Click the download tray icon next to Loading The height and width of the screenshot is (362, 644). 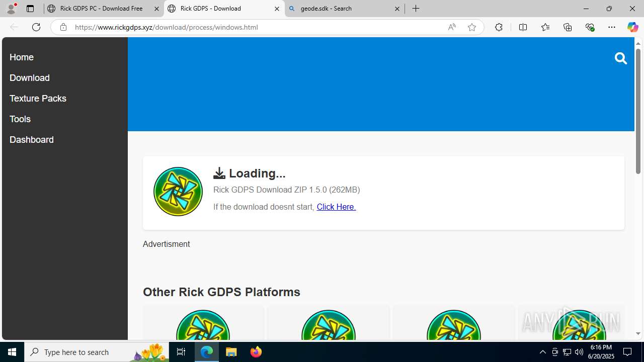pyautogui.click(x=219, y=173)
